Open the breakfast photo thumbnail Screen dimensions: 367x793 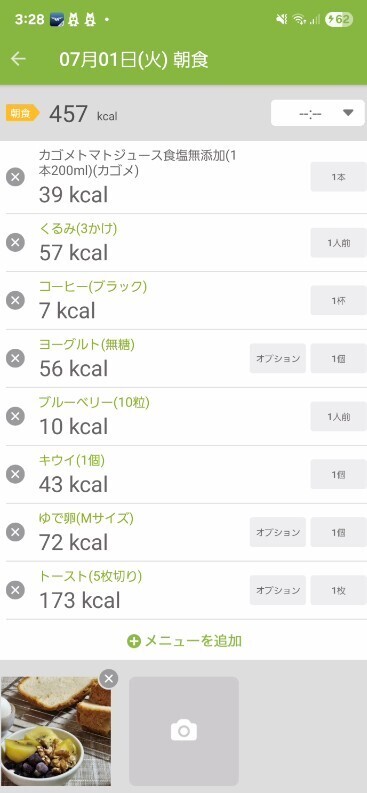[x=56, y=731]
